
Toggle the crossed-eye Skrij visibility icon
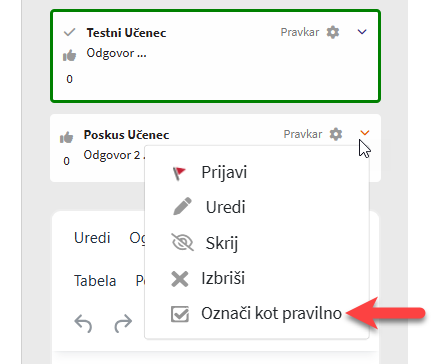pyautogui.click(x=182, y=242)
